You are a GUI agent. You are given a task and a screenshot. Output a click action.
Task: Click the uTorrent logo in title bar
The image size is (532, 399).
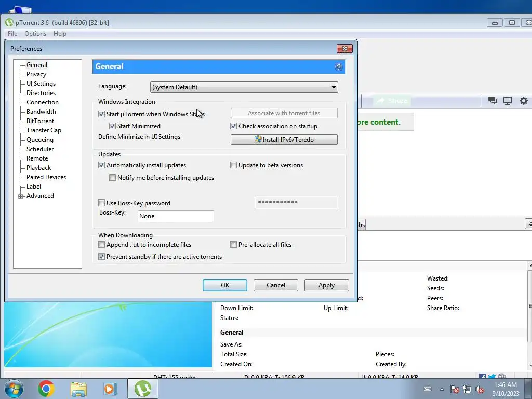pyautogui.click(x=9, y=23)
